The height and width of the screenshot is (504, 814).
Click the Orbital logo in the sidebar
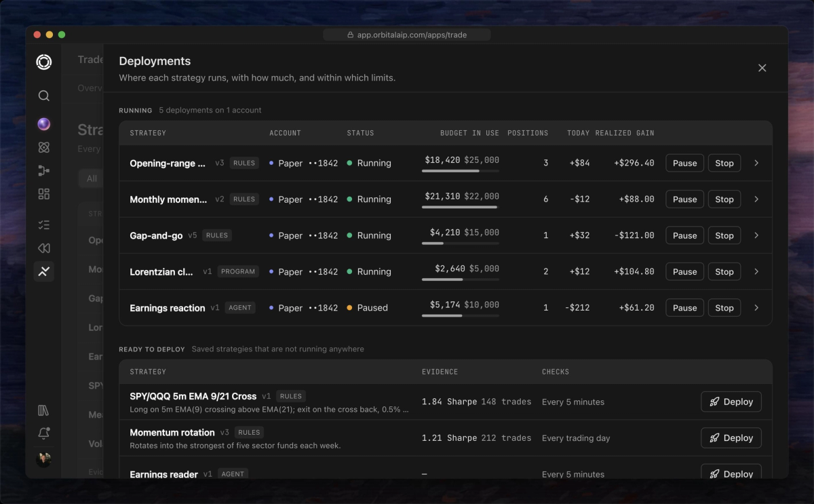coord(44,62)
